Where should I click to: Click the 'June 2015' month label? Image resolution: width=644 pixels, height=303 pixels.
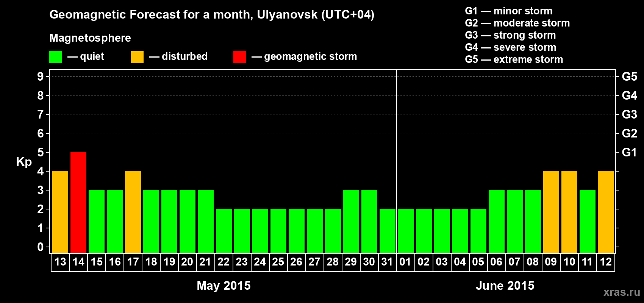pos(505,286)
